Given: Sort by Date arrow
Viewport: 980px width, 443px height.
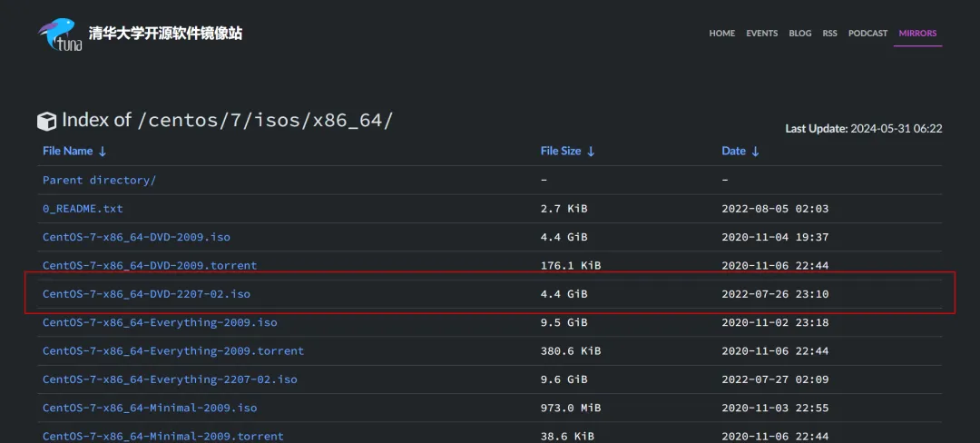Looking at the screenshot, I should [x=755, y=152].
